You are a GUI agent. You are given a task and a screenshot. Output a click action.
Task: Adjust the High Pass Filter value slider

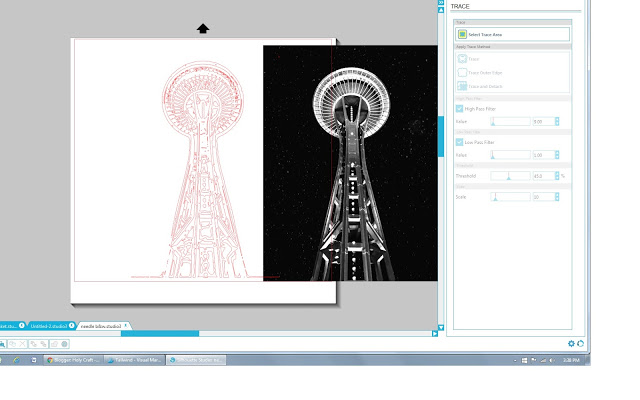[x=510, y=122]
